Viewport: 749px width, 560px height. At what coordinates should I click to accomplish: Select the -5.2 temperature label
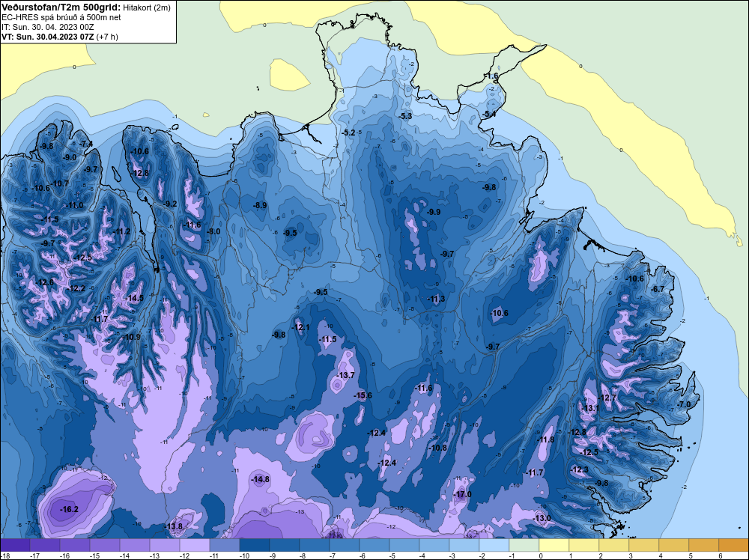(x=349, y=133)
